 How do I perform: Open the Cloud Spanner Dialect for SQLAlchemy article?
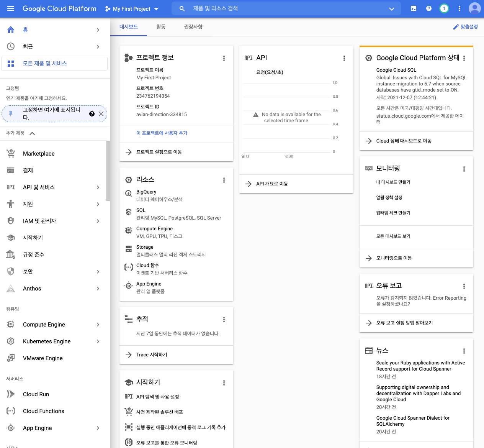coord(413,421)
